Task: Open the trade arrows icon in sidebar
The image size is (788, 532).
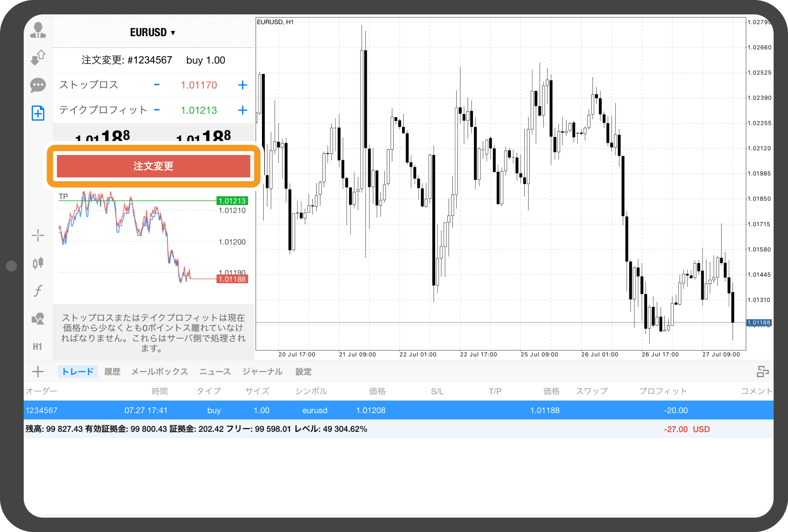Action: click(38, 57)
